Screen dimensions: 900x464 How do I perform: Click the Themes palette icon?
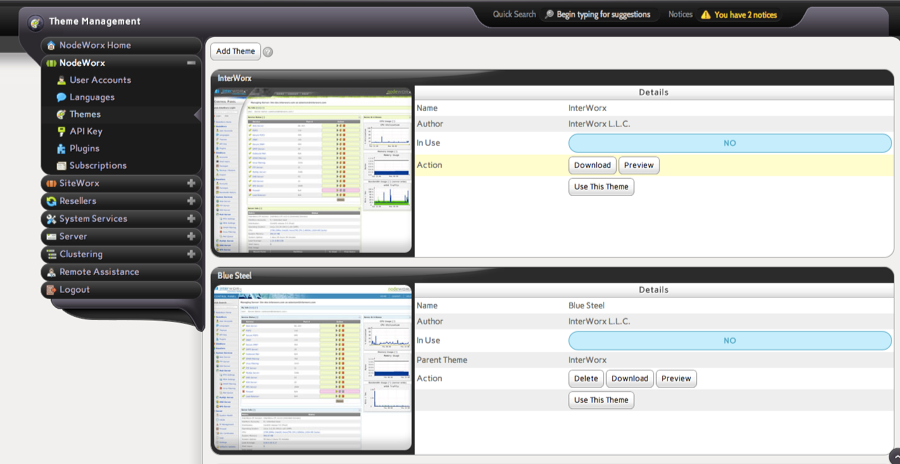pos(61,114)
